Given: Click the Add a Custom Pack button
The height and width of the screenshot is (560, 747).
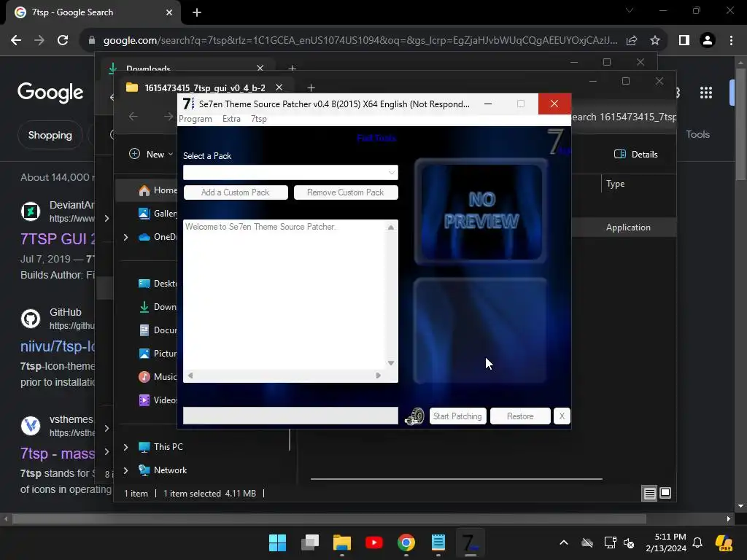Looking at the screenshot, I should point(236,192).
